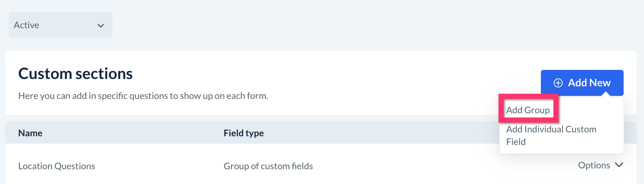This screenshot has height=184, width=644.
Task: Click the Custom sections heading
Action: coord(75,74)
